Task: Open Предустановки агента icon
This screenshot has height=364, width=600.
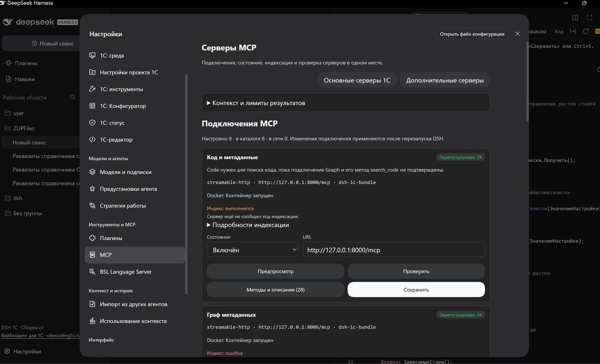Action: point(92,188)
